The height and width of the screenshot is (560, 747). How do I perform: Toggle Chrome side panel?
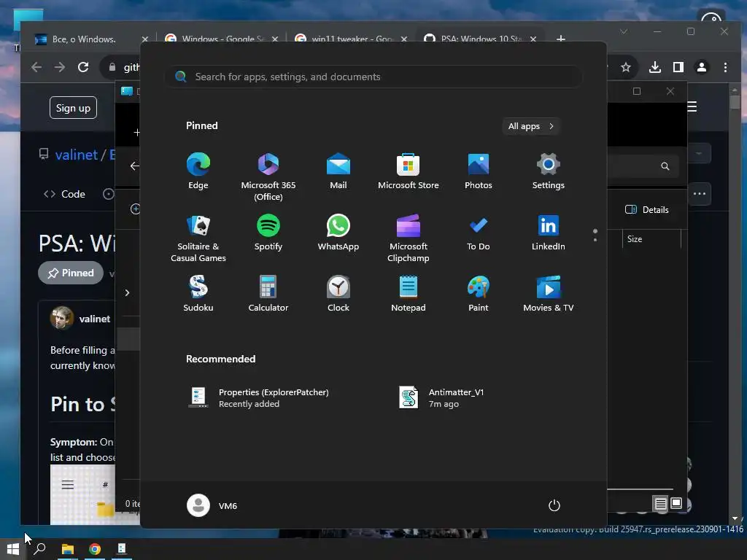[x=678, y=67]
